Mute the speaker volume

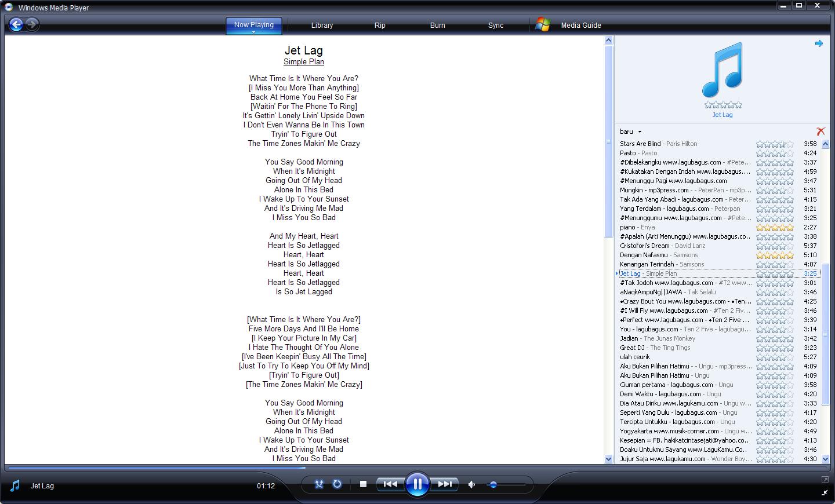click(x=472, y=484)
